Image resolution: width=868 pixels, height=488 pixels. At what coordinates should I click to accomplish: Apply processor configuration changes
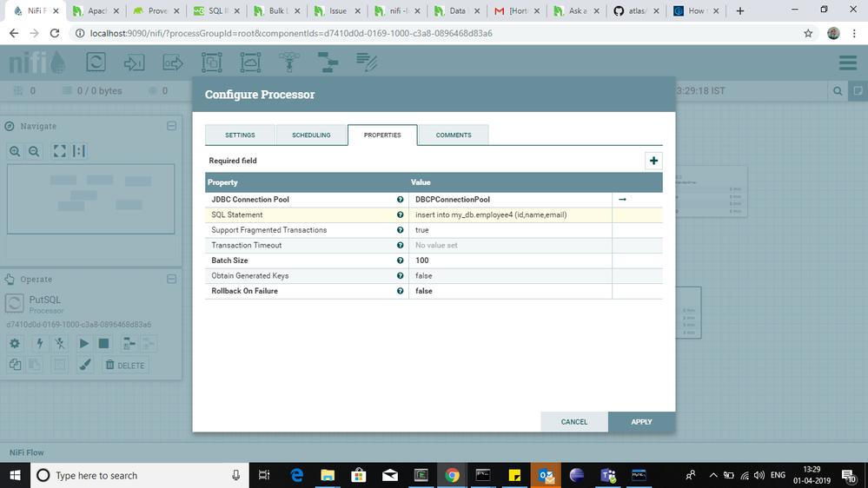click(641, 422)
